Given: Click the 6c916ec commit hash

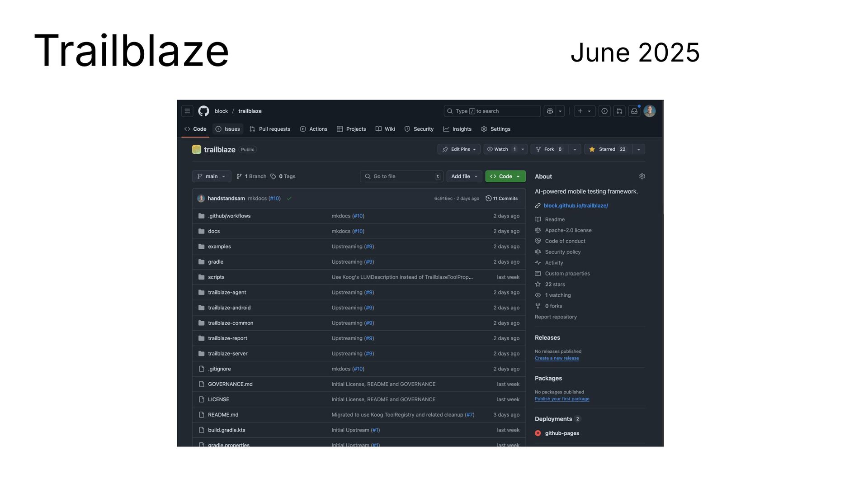Looking at the screenshot, I should (x=443, y=199).
